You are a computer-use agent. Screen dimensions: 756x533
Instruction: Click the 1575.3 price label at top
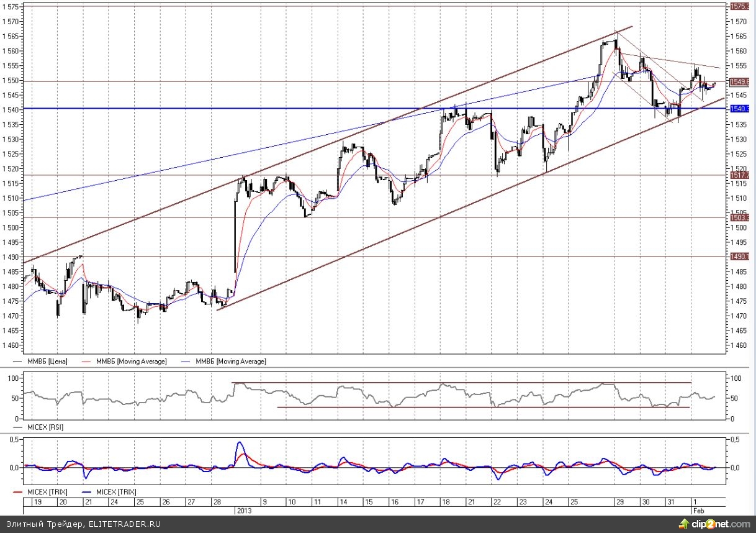coord(739,6)
